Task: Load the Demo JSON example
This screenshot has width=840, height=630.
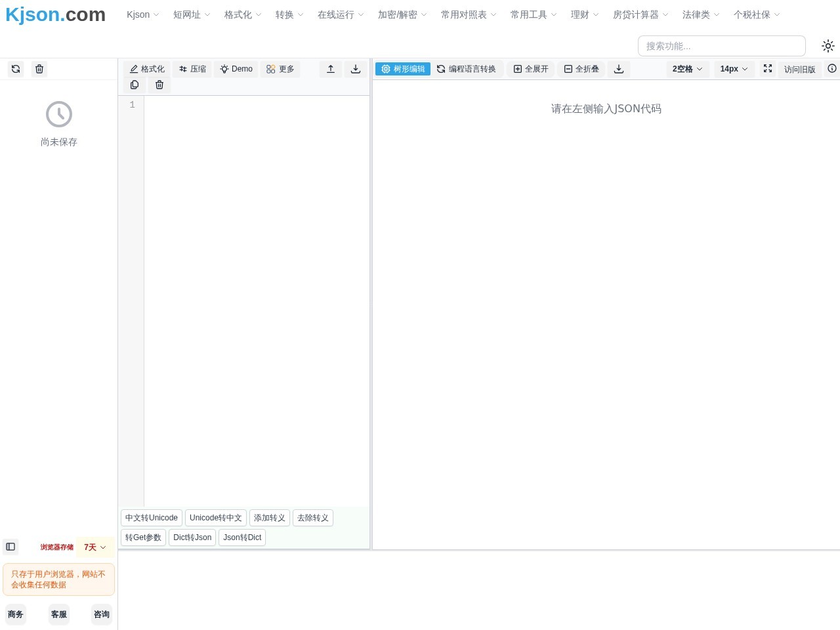Action: click(236, 69)
